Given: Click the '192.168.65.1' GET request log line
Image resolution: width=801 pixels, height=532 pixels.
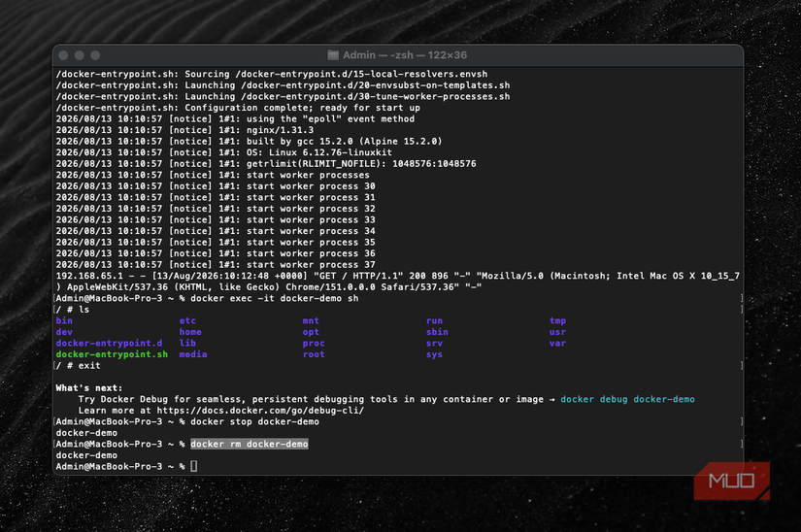Looking at the screenshot, I should (397, 276).
